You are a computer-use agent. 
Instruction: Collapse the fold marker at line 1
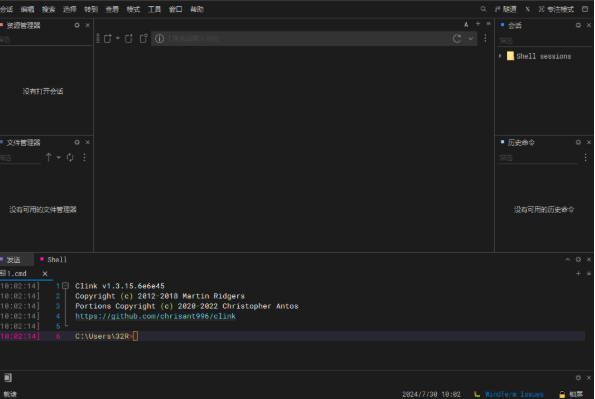click(65, 285)
